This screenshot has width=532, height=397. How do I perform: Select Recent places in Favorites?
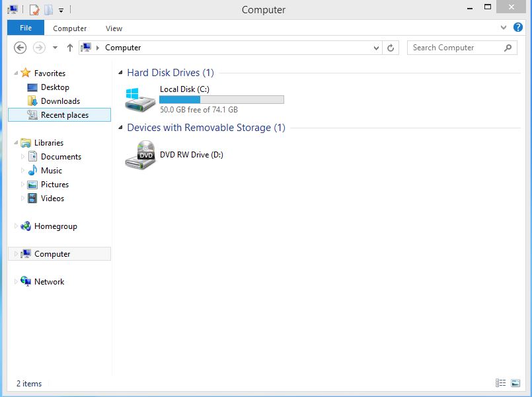pos(59,114)
